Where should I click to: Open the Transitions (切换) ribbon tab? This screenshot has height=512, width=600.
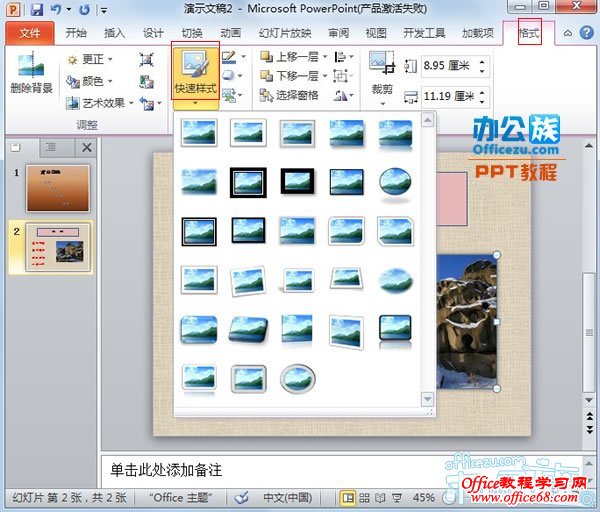pyautogui.click(x=192, y=33)
